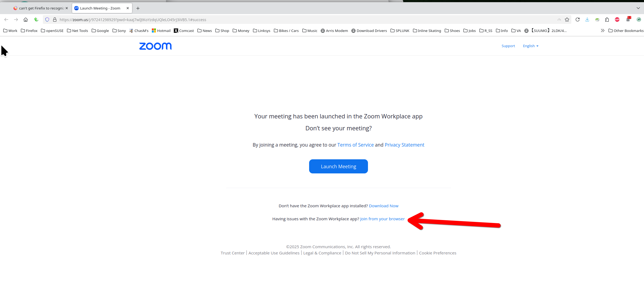The image size is (644, 291).
Task: Expand the Firefox bookmarks folder
Action: tap(29, 31)
